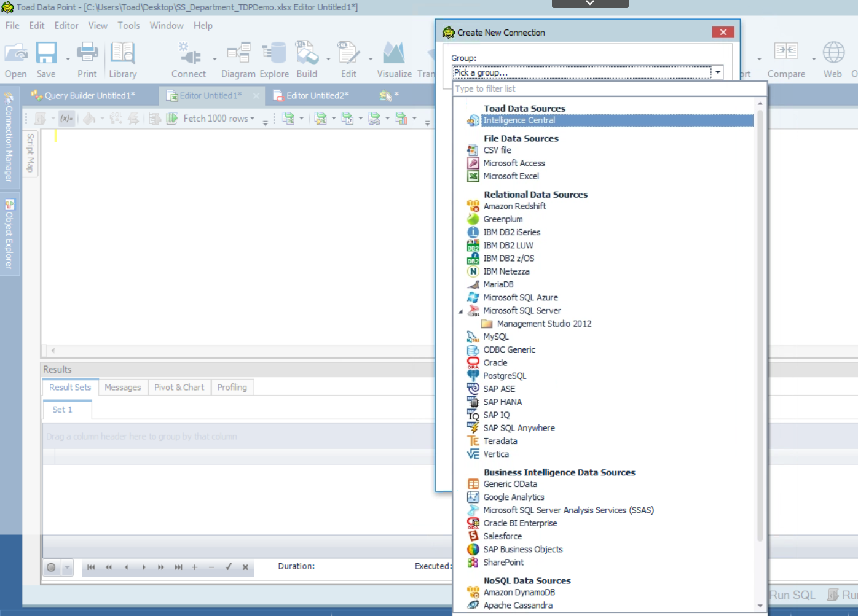The height and width of the screenshot is (616, 858).
Task: Switch to the Profiling tab
Action: click(x=232, y=388)
